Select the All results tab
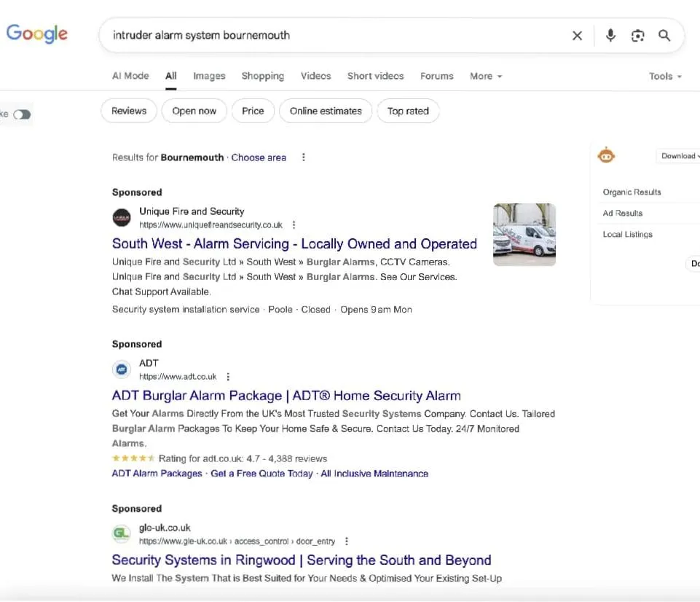The height and width of the screenshot is (602, 700). point(171,76)
